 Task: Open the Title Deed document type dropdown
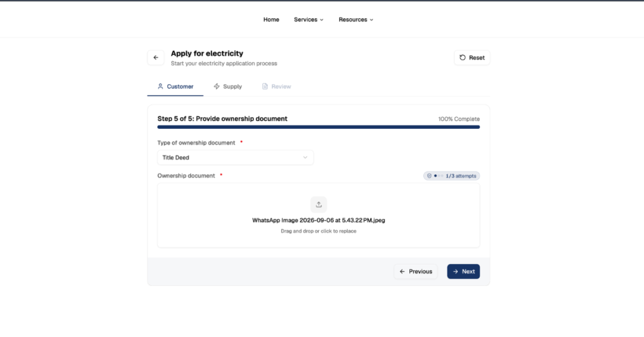(235, 158)
